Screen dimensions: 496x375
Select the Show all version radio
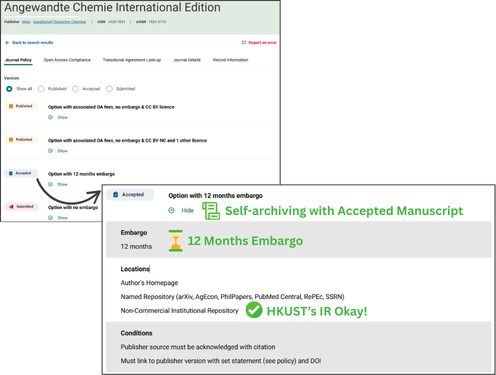pyautogui.click(x=9, y=89)
